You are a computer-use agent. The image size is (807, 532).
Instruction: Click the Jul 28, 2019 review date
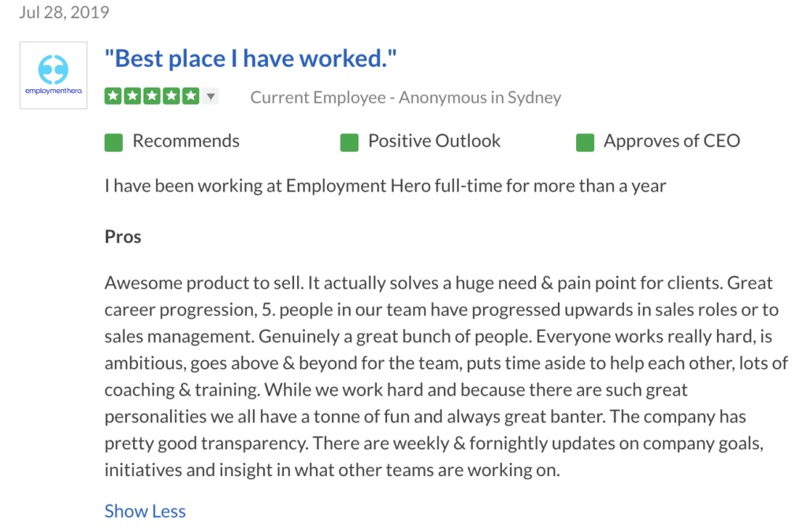click(65, 12)
